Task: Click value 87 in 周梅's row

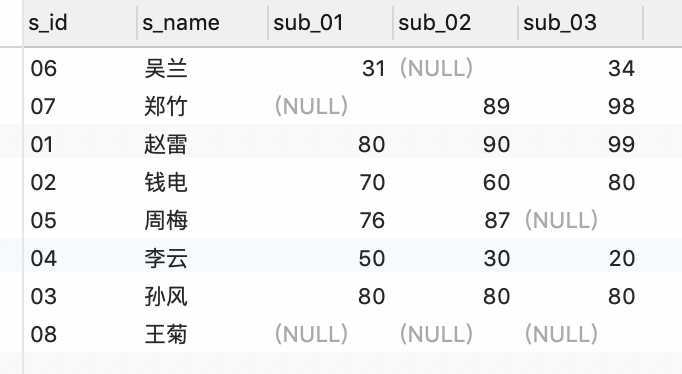Action: 497,220
